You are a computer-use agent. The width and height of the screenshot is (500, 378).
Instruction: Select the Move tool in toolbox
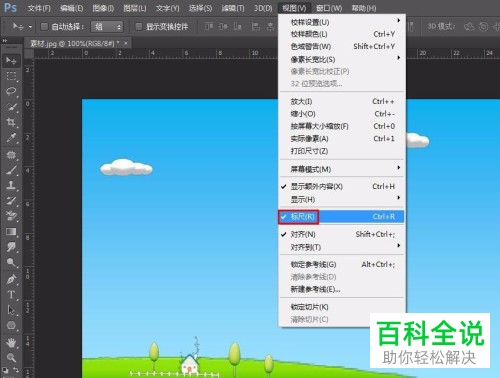(x=11, y=61)
